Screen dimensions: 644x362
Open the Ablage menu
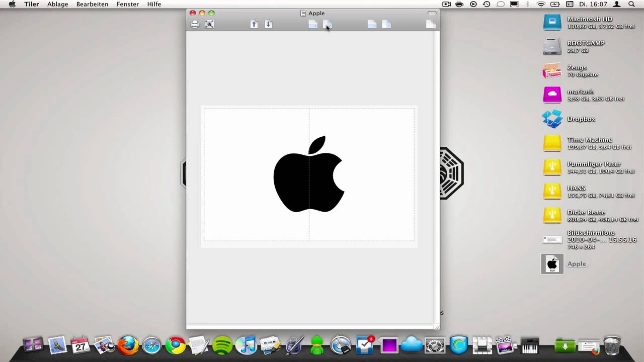[x=58, y=4]
